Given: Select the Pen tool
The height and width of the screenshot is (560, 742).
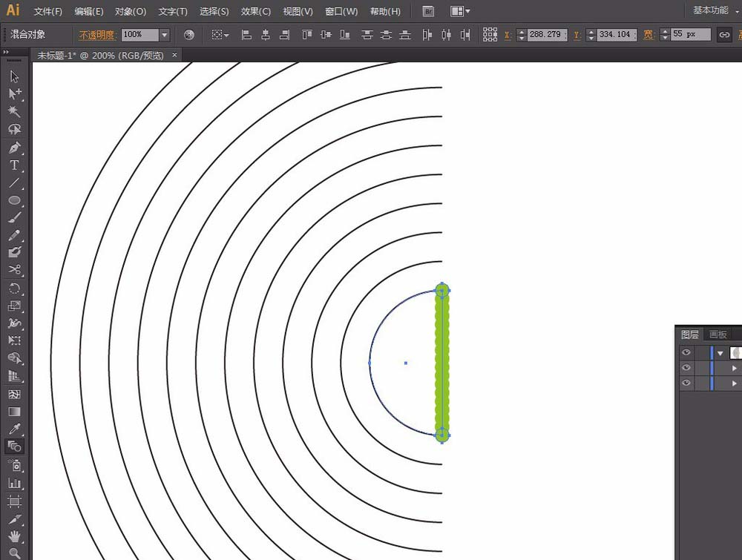Looking at the screenshot, I should 14,148.
